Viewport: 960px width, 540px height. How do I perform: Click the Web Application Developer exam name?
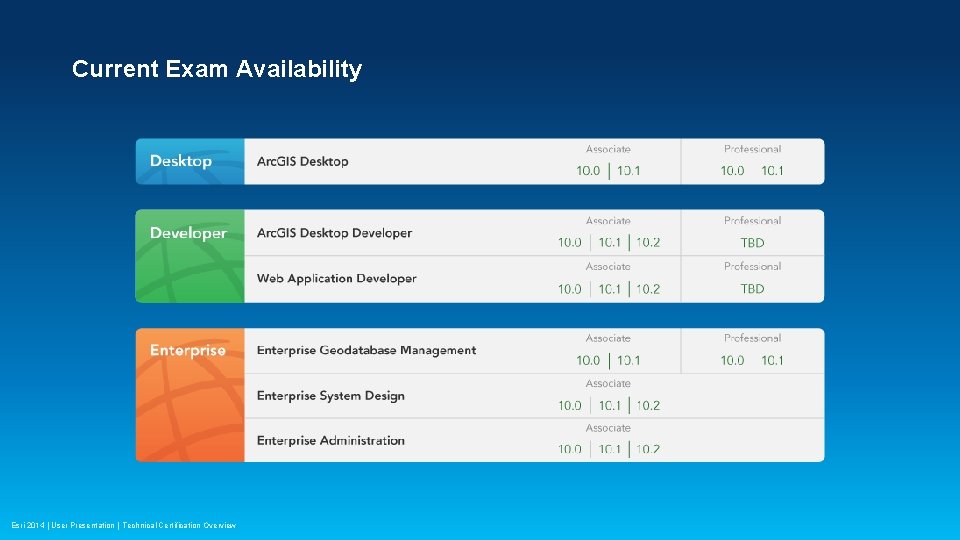[337, 279]
